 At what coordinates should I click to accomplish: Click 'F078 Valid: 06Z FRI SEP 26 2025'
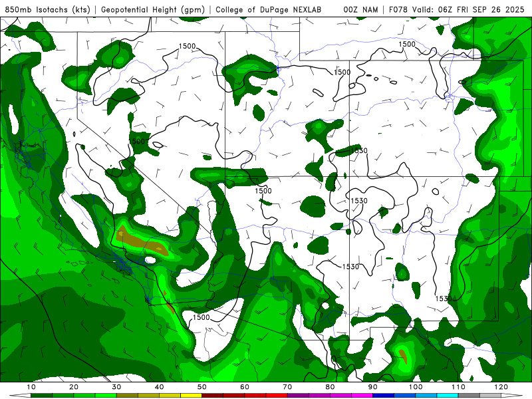coord(457,10)
